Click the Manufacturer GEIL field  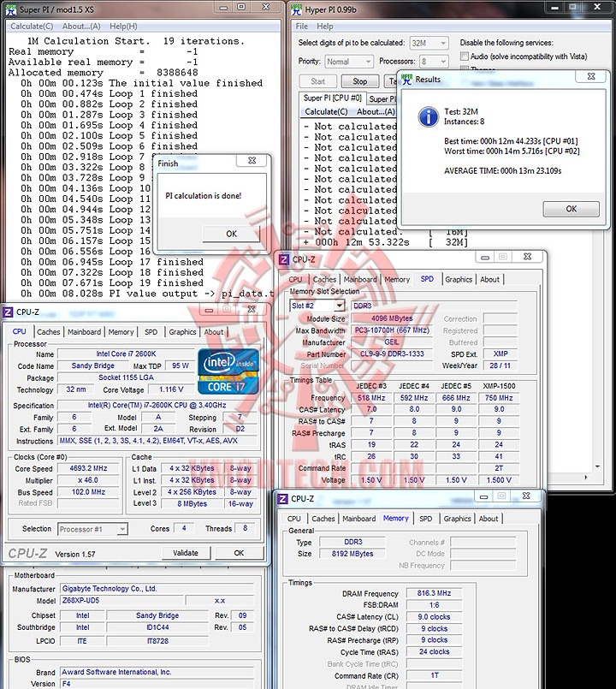[392, 342]
